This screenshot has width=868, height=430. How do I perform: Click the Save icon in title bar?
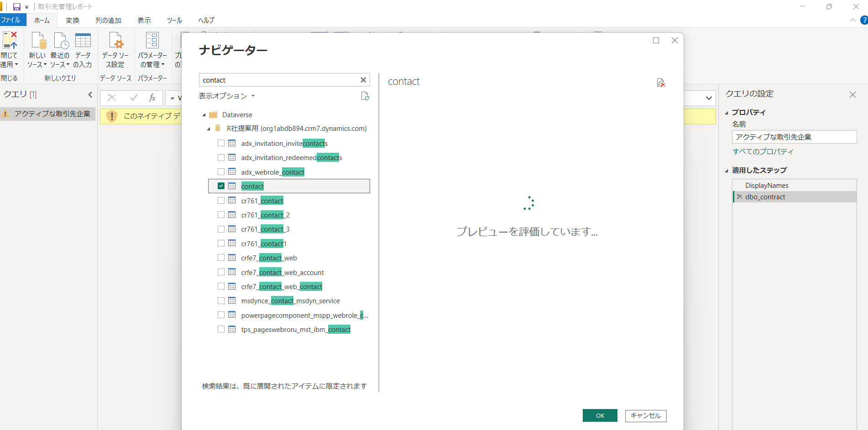17,7
